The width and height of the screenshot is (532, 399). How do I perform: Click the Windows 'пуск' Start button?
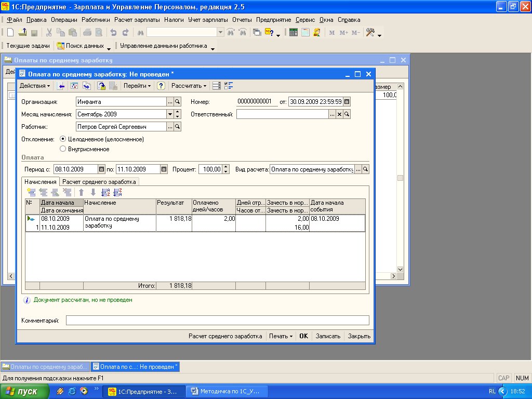(x=24, y=391)
